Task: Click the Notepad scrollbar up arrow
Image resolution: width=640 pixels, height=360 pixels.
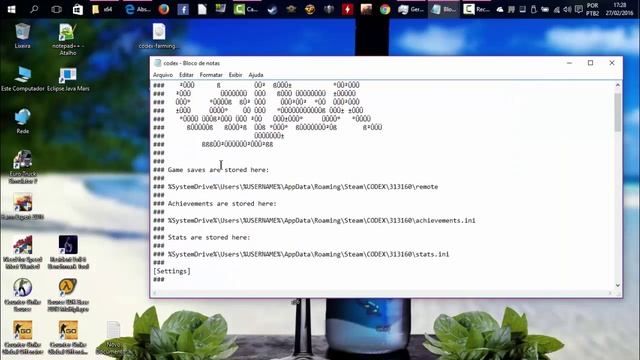Action: [618, 85]
